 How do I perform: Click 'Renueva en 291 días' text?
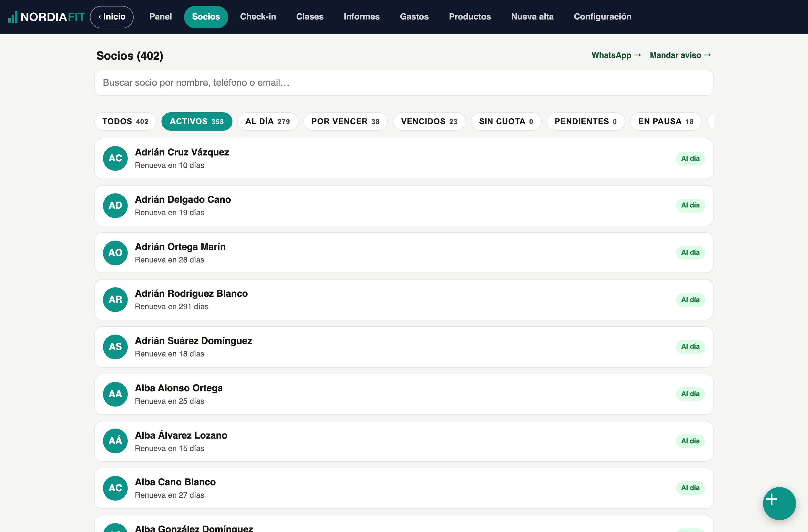click(172, 306)
